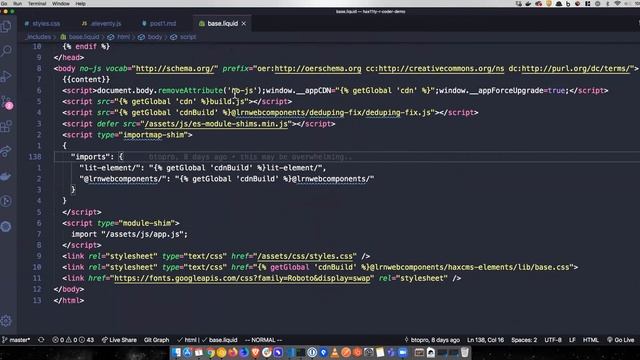Open the Help menu
Screen dimensions: 640x360
80,3
